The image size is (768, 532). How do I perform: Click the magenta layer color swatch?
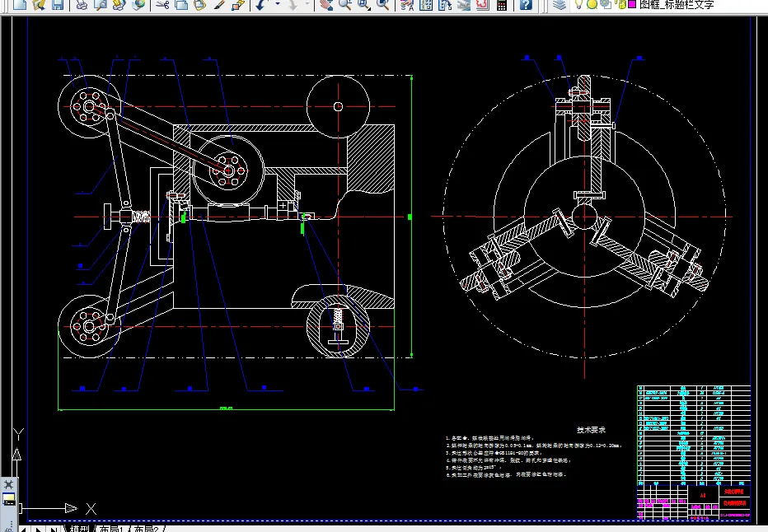point(632,4)
